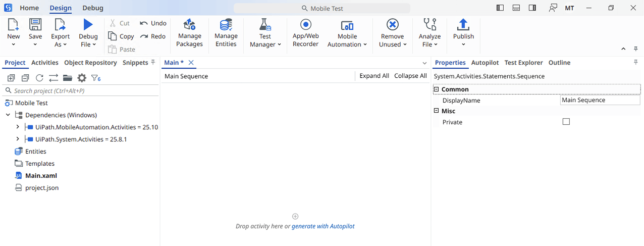Open the Mobile Automation dropdown menu
Viewport: 644px width, 246px height.
pyautogui.click(x=347, y=40)
